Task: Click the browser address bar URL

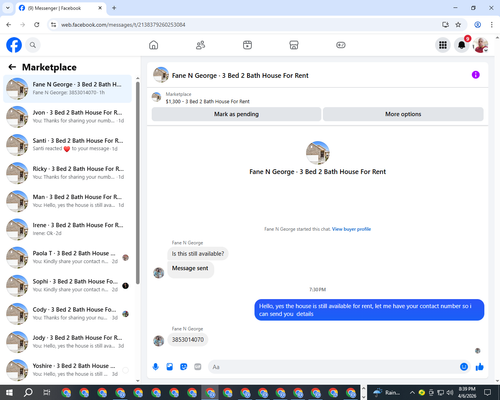Action: pyautogui.click(x=123, y=25)
